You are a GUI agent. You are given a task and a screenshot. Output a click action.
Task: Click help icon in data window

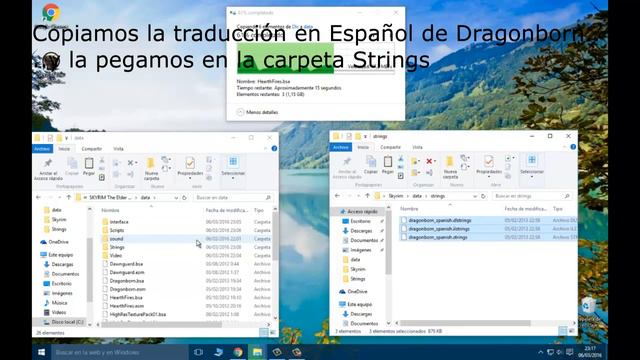click(274, 148)
